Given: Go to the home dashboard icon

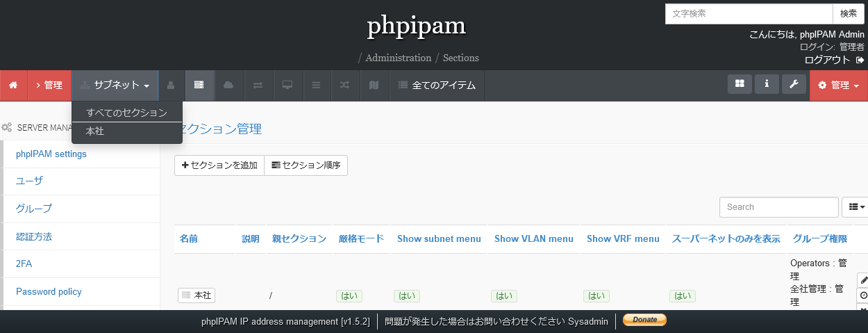Looking at the screenshot, I should 13,85.
